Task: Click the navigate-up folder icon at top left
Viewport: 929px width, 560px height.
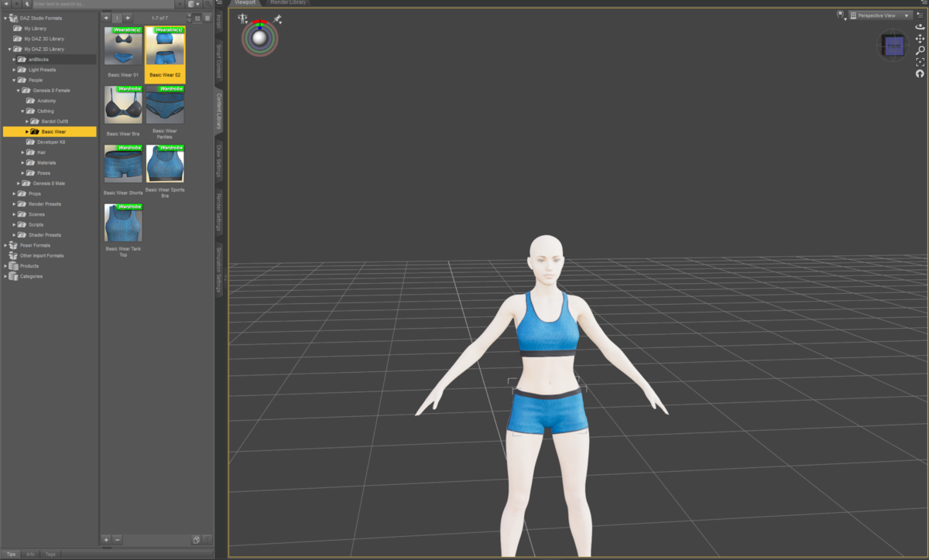Action: point(27,4)
